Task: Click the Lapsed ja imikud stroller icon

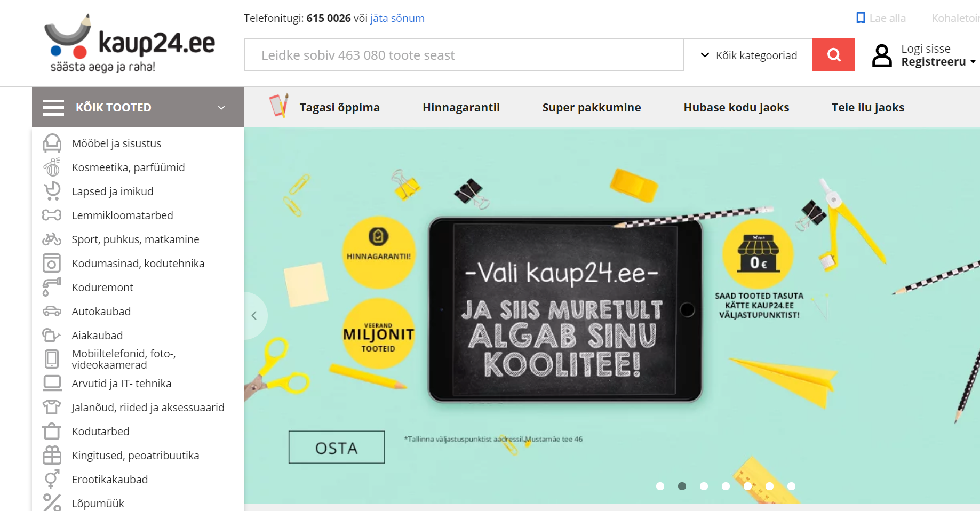Action: tap(52, 191)
